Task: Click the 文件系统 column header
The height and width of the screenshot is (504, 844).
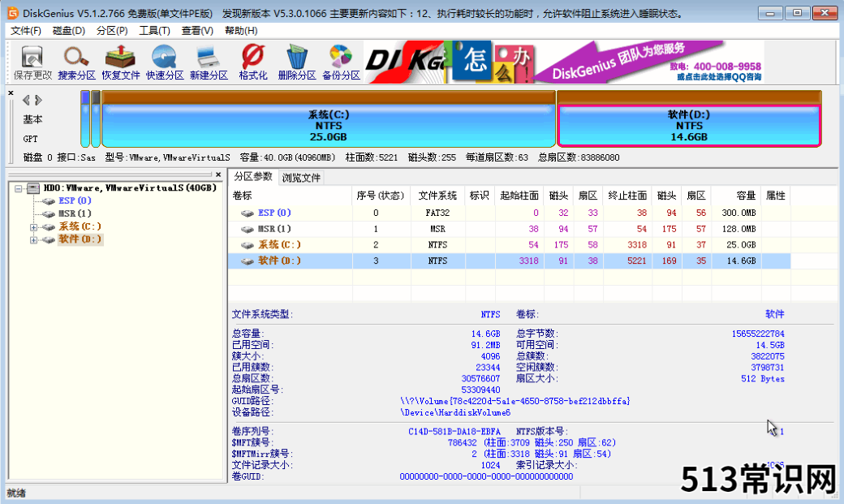Action: coord(437,196)
